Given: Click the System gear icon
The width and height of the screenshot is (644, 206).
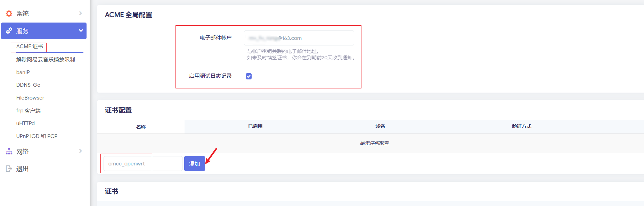Looking at the screenshot, I should pyautogui.click(x=9, y=14).
